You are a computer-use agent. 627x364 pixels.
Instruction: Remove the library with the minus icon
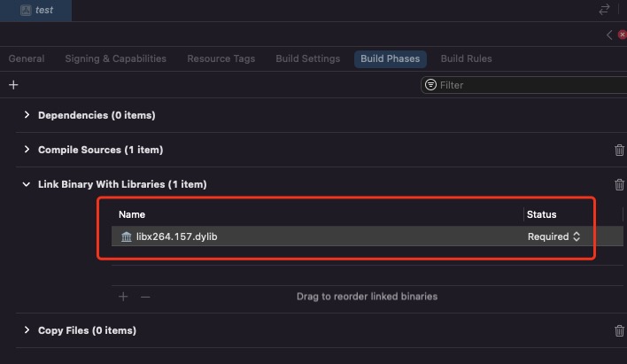pyautogui.click(x=145, y=297)
